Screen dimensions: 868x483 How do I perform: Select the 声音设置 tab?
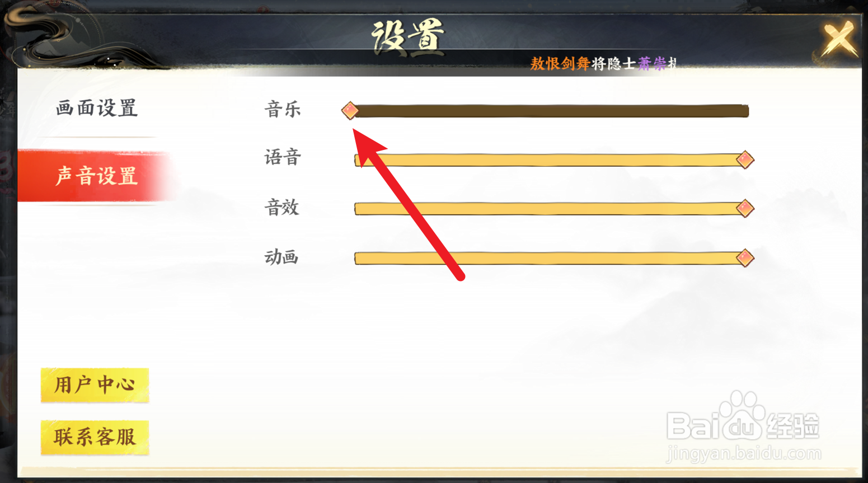point(96,176)
